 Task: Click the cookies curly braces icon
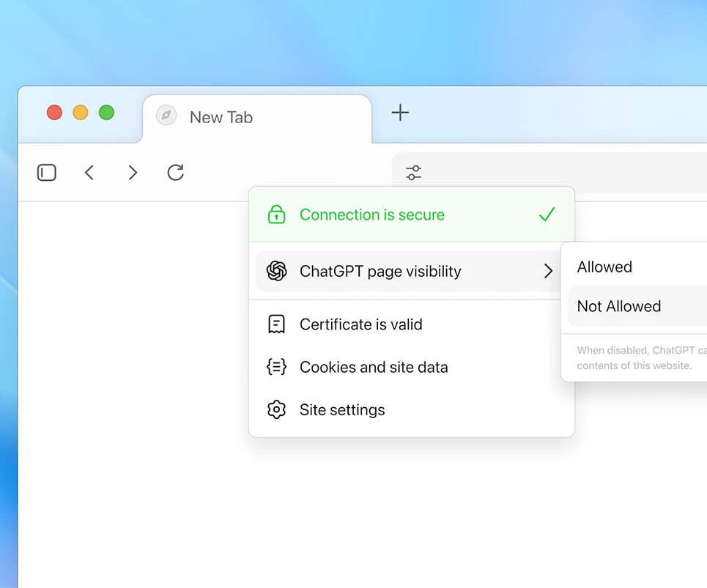(276, 367)
